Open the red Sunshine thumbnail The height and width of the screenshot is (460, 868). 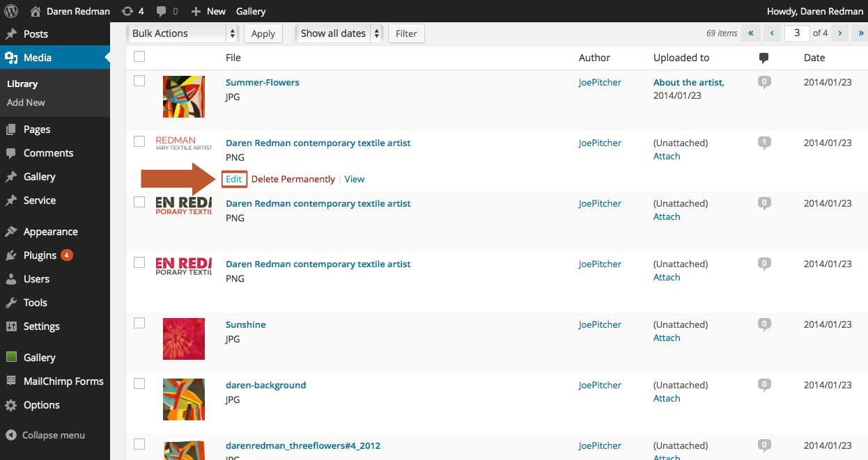(x=184, y=339)
